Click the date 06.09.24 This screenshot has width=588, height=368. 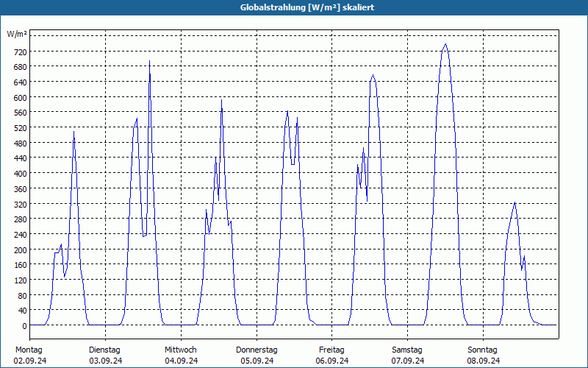click(x=332, y=361)
